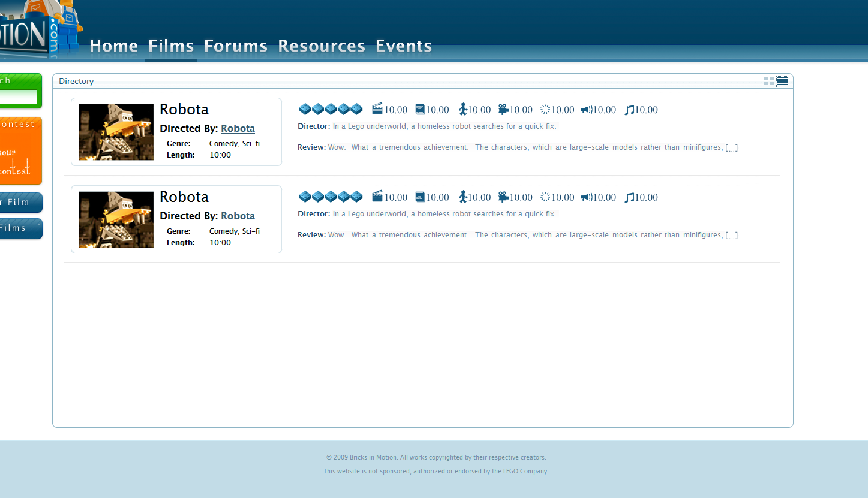This screenshot has width=868, height=498.
Task: Open the orange contest banner in sidebar
Action: (x=21, y=151)
